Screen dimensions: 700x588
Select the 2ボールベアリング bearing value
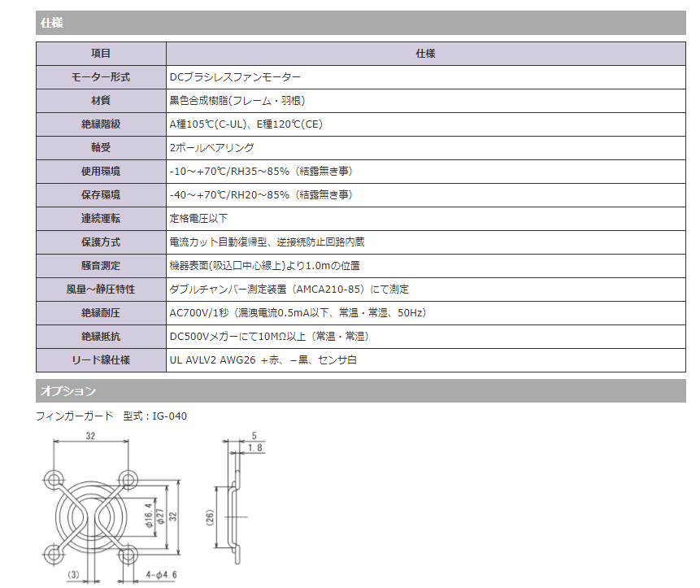211,148
